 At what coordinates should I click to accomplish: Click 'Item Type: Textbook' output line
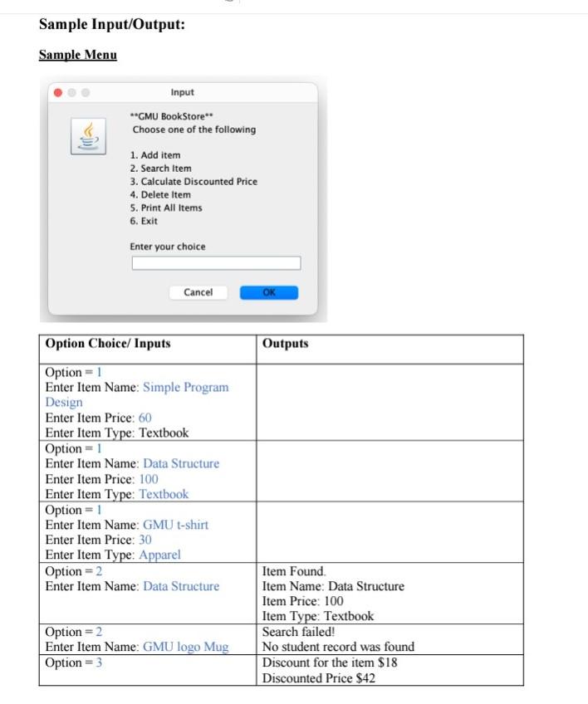pos(318,616)
